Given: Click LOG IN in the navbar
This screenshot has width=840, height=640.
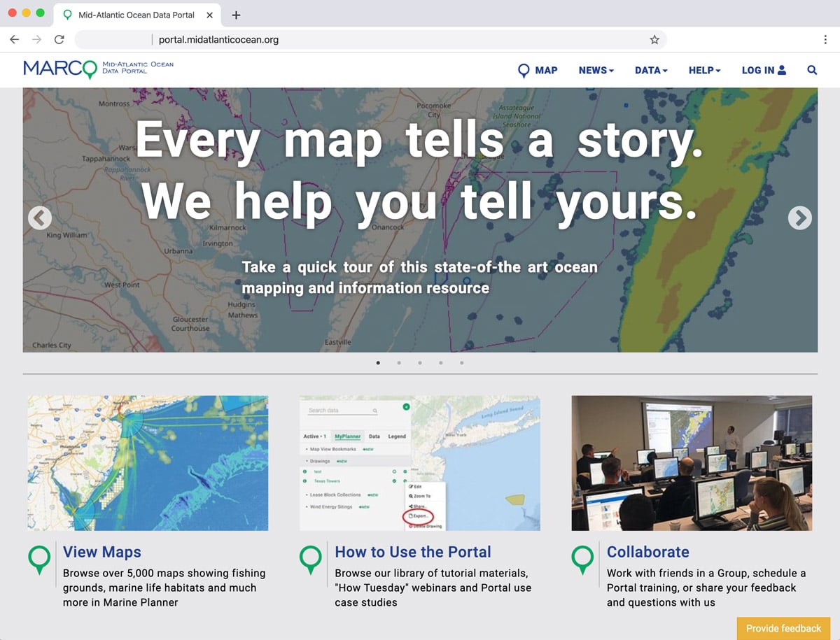Looking at the screenshot, I should (x=764, y=70).
